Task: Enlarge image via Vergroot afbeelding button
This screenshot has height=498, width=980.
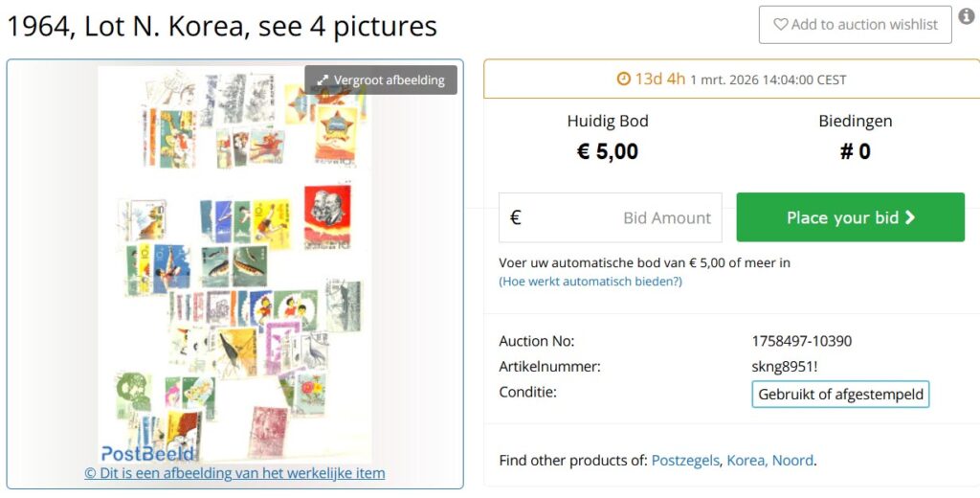Action: (x=381, y=80)
